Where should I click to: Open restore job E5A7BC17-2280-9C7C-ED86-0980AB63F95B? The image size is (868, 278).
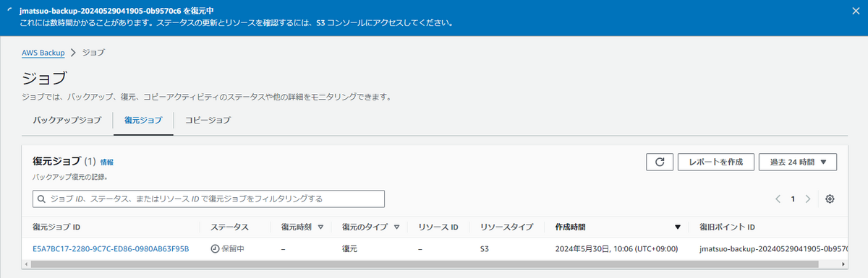111,248
